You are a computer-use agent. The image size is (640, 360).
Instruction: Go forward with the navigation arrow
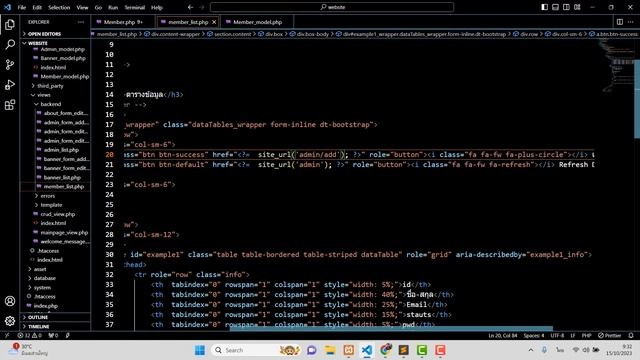pyautogui.click(x=201, y=7)
